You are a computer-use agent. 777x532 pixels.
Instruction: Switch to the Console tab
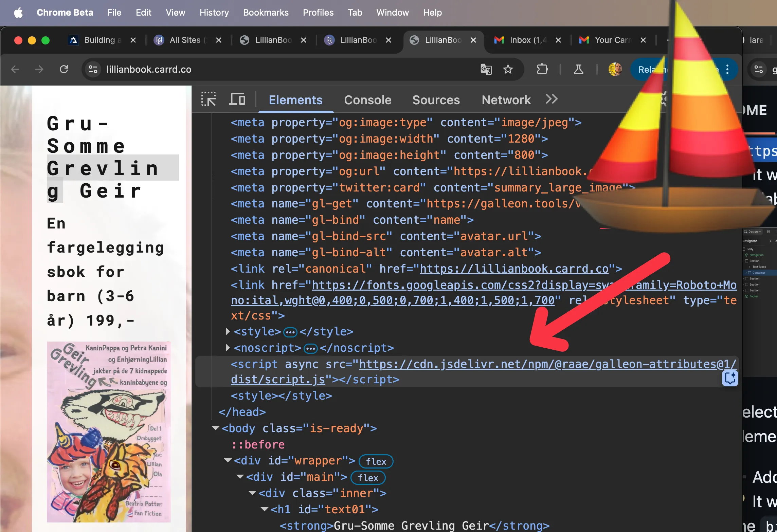pyautogui.click(x=367, y=100)
